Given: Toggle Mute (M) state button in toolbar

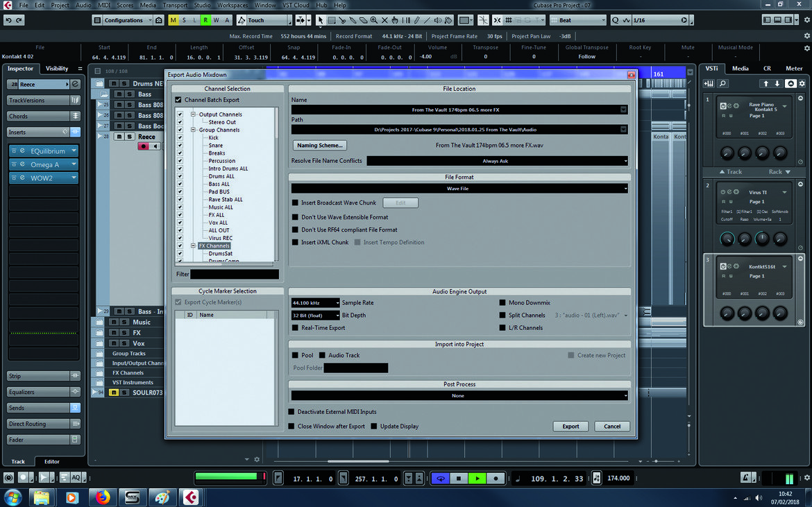Looking at the screenshot, I should [173, 20].
